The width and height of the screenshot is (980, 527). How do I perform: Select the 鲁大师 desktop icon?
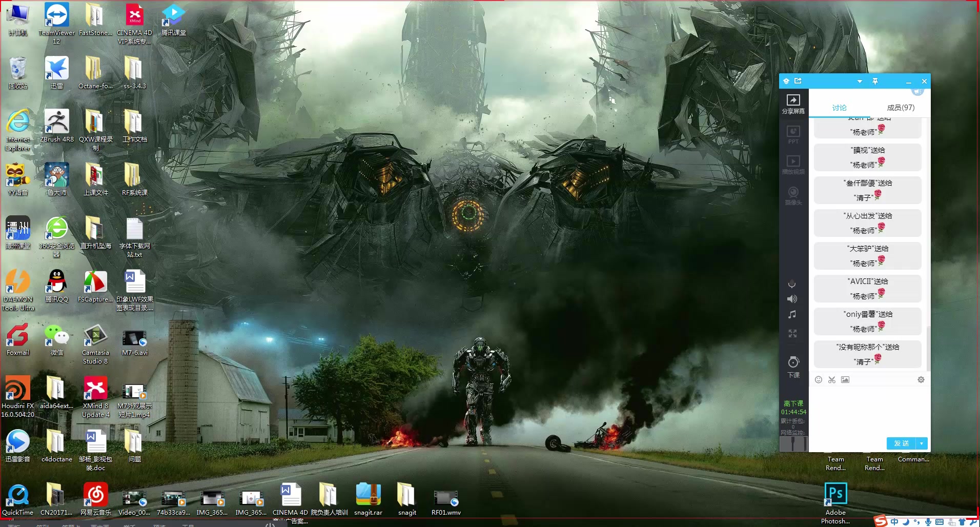coord(56,179)
